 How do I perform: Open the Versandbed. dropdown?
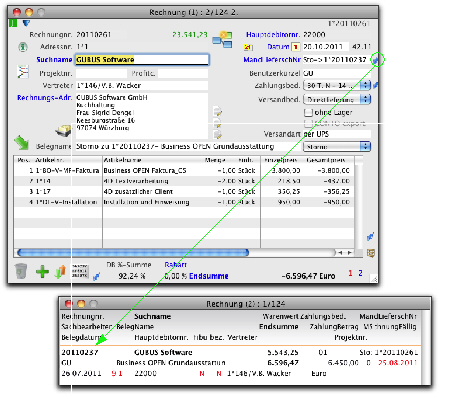[x=337, y=99]
